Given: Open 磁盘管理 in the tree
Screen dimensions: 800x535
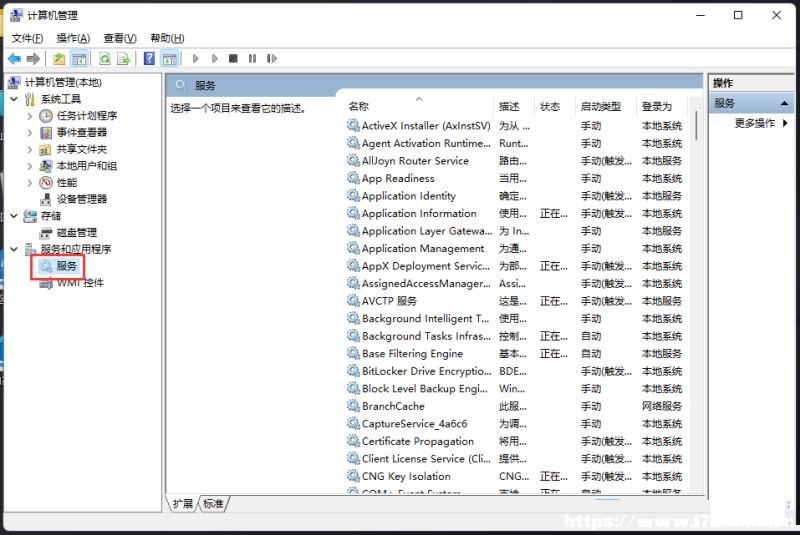Looking at the screenshot, I should [77, 233].
